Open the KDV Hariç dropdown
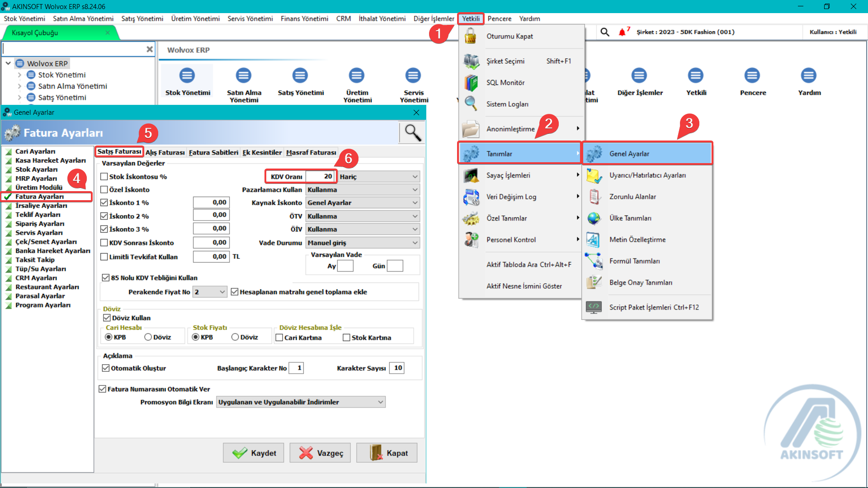 tap(379, 177)
